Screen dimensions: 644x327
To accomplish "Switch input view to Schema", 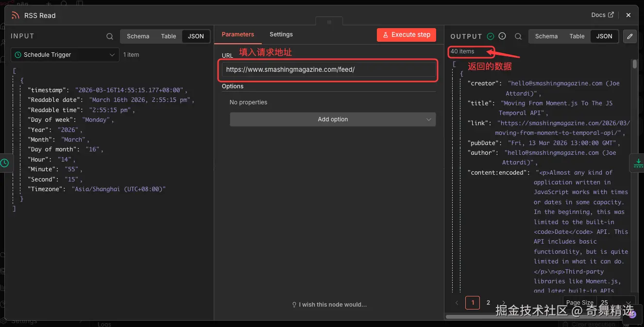I will click(x=138, y=36).
